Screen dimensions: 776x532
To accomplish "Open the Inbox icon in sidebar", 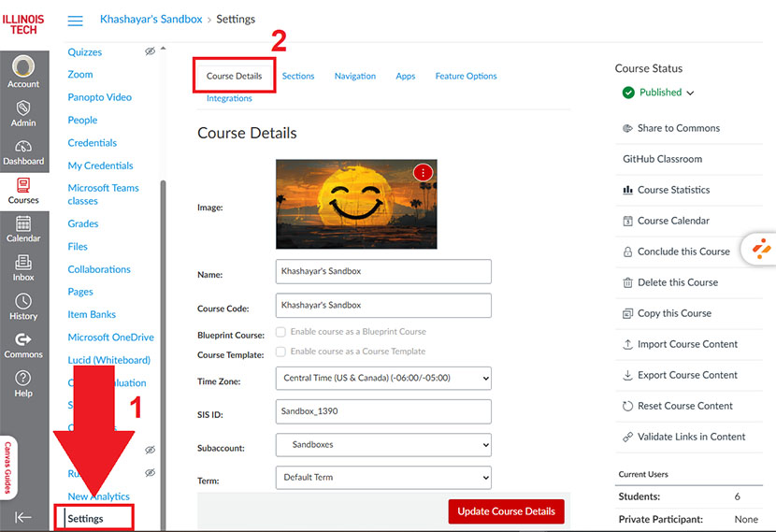I will click(23, 263).
